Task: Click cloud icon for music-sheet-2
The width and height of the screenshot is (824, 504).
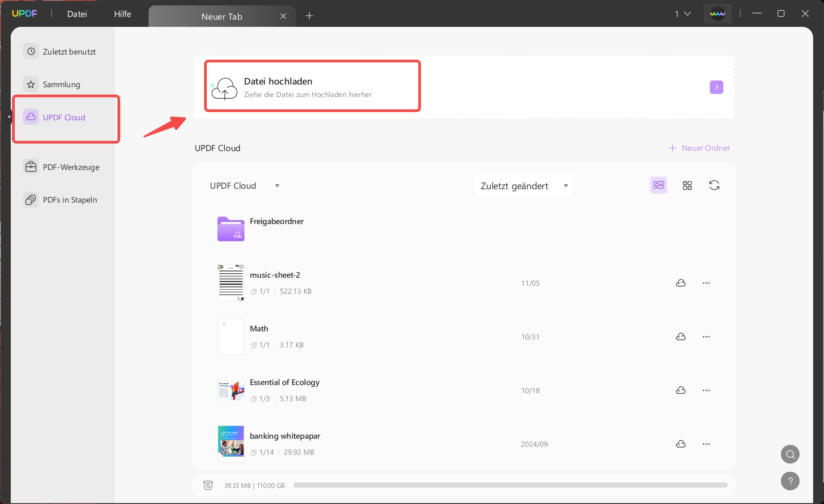Action: 681,283
